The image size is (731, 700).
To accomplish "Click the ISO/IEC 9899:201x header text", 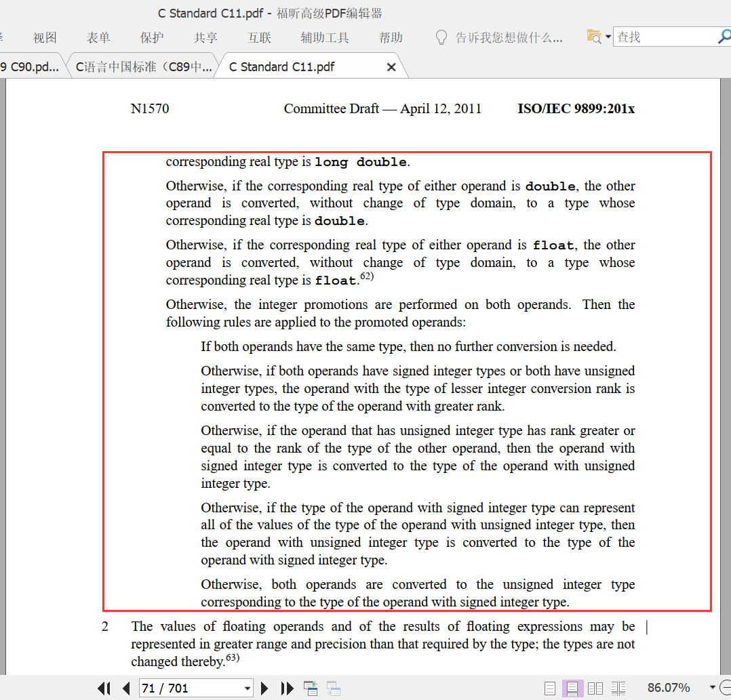I will (576, 108).
